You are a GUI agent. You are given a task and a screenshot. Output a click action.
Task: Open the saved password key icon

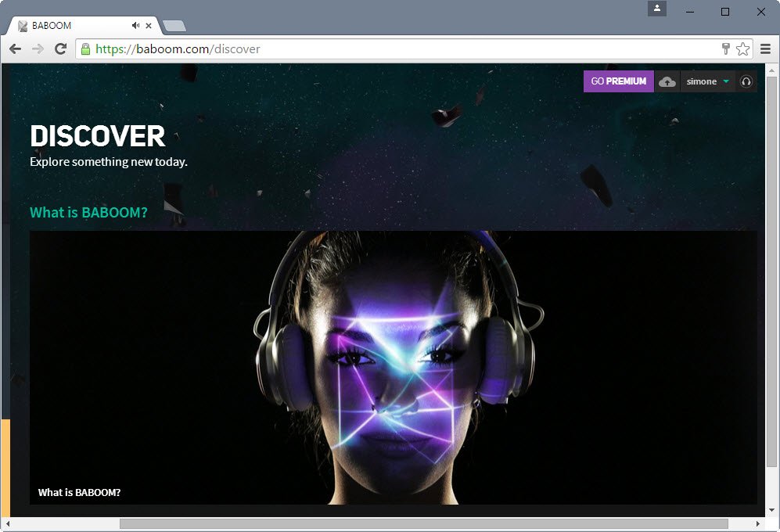[726, 49]
